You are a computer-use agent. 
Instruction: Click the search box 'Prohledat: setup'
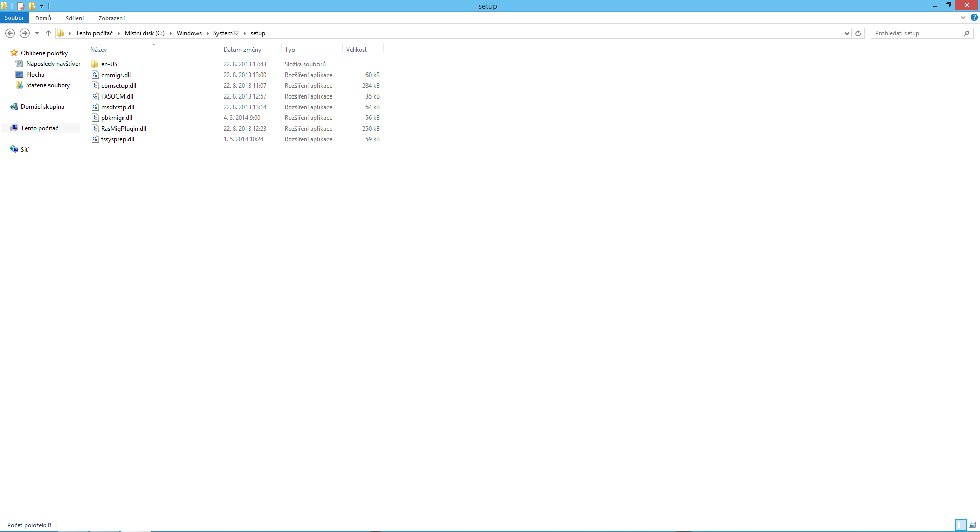point(917,33)
